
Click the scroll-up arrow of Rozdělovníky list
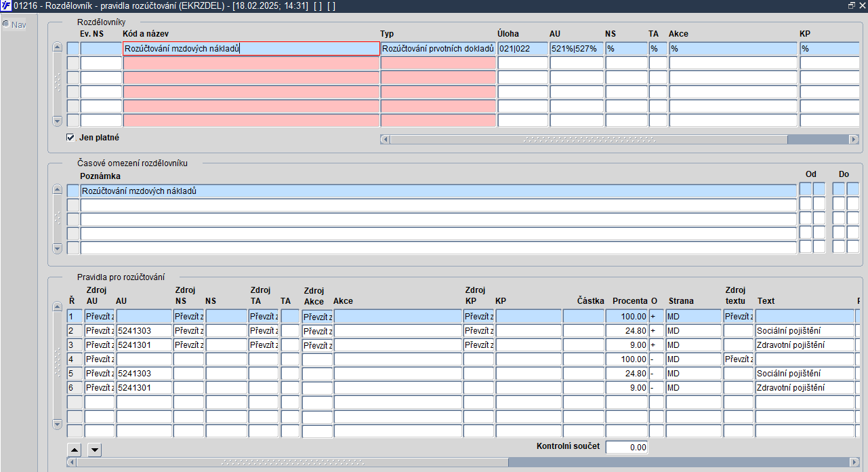click(57, 47)
